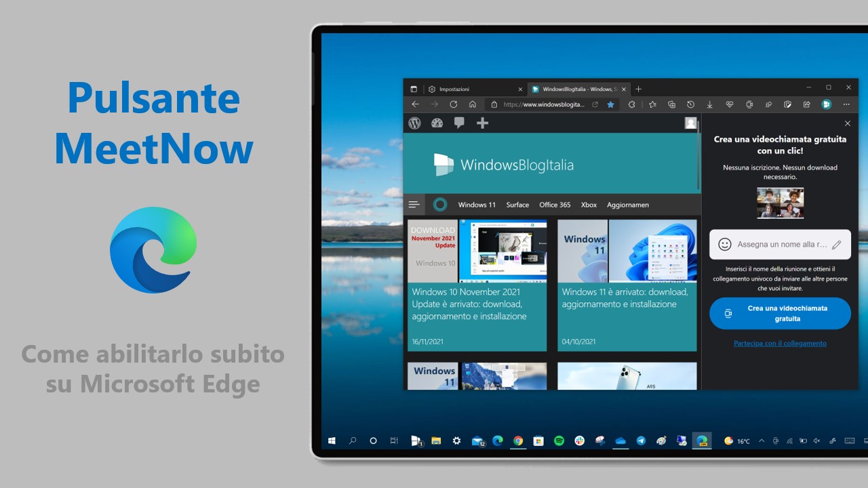Open the Collections icon in Edge toolbar
The height and width of the screenshot is (488, 868).
click(671, 104)
